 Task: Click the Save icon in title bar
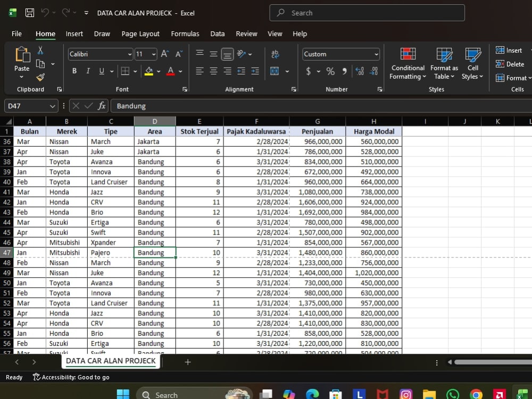[30, 13]
